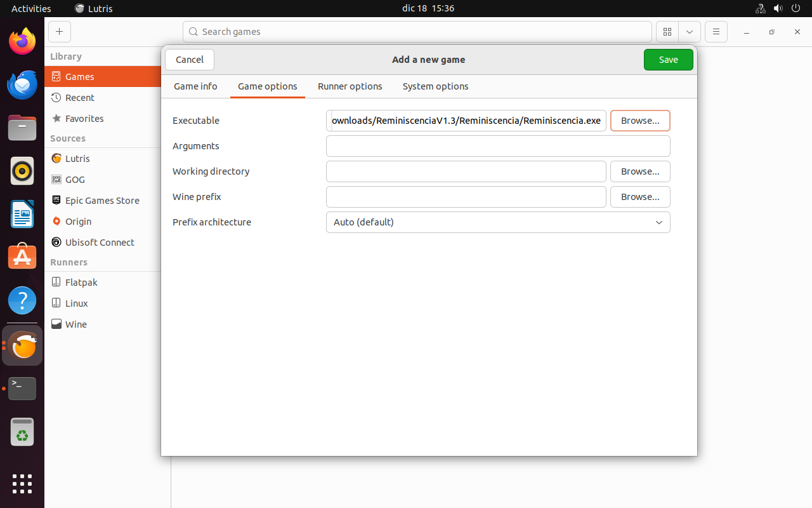
Task: Open Firefox from the dock
Action: click(x=22, y=41)
